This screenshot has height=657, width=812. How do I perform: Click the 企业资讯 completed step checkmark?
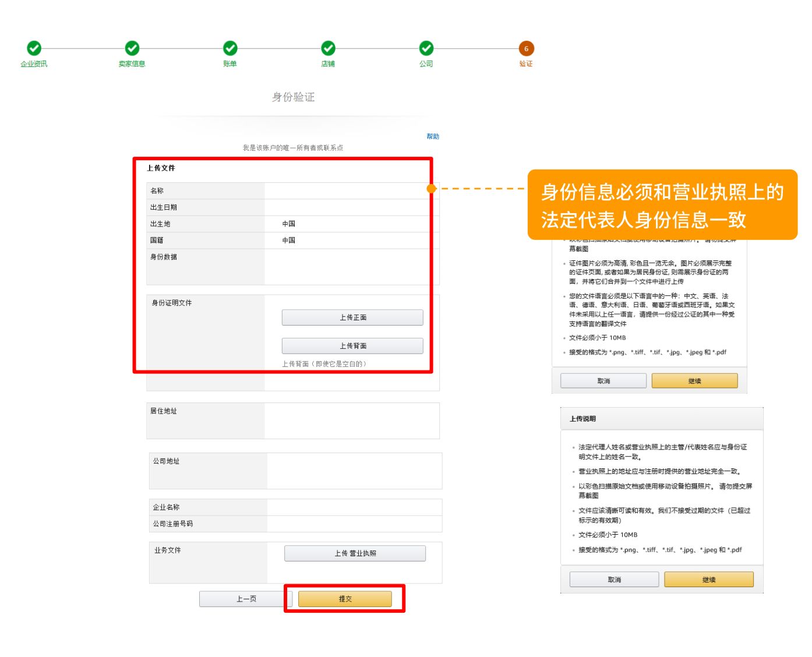click(33, 49)
